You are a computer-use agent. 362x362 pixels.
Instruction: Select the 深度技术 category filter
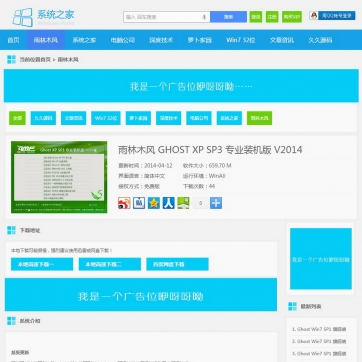click(x=168, y=118)
